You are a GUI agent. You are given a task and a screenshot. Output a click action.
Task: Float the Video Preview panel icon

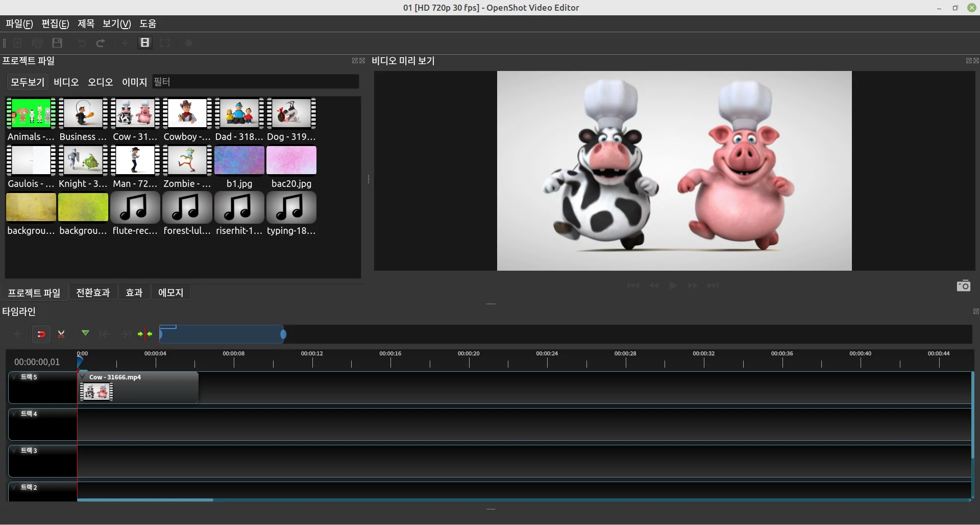click(x=968, y=61)
